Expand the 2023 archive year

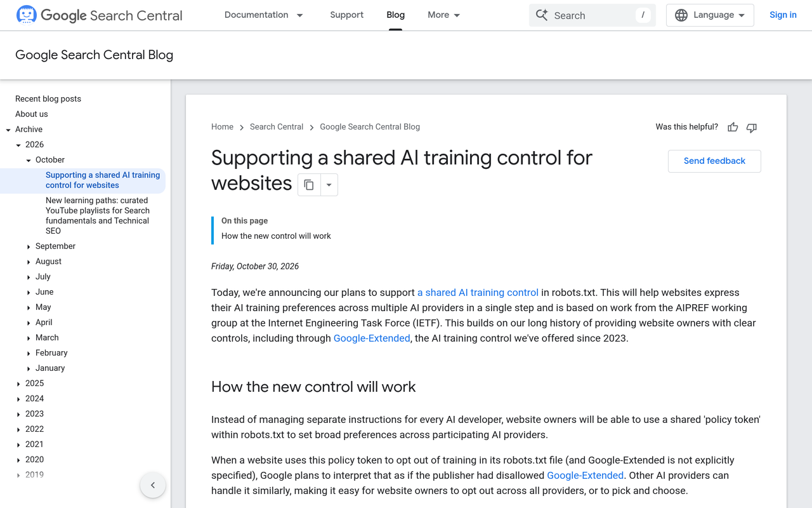[x=18, y=414]
